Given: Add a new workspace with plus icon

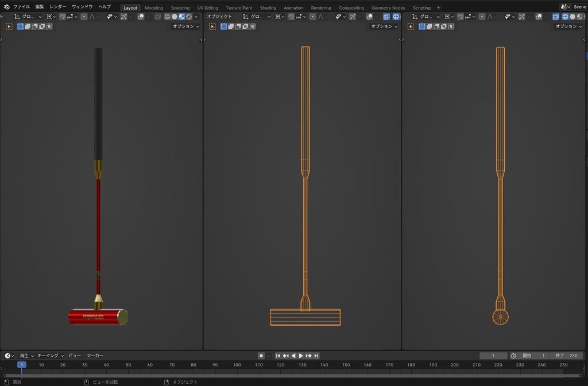Looking at the screenshot, I should point(438,8).
